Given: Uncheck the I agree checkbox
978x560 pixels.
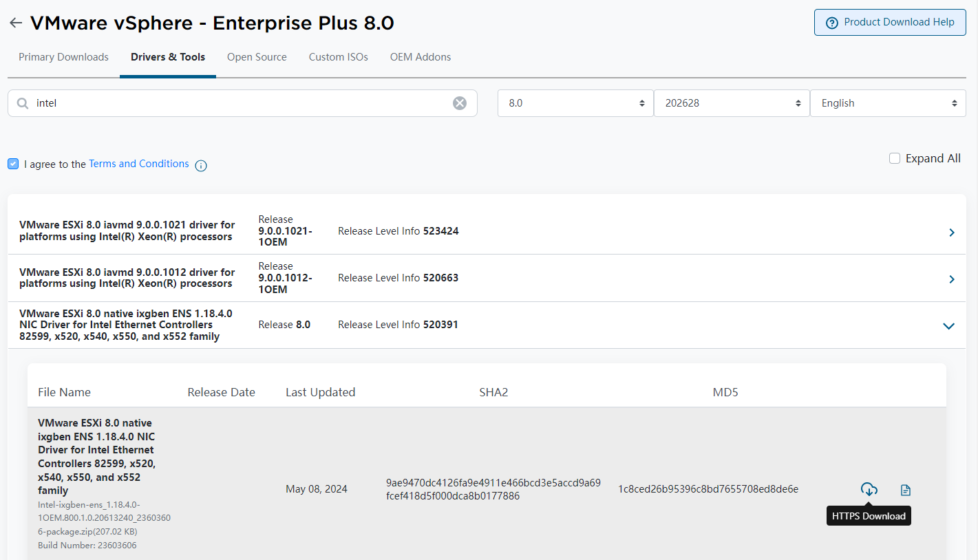Looking at the screenshot, I should click(x=13, y=164).
